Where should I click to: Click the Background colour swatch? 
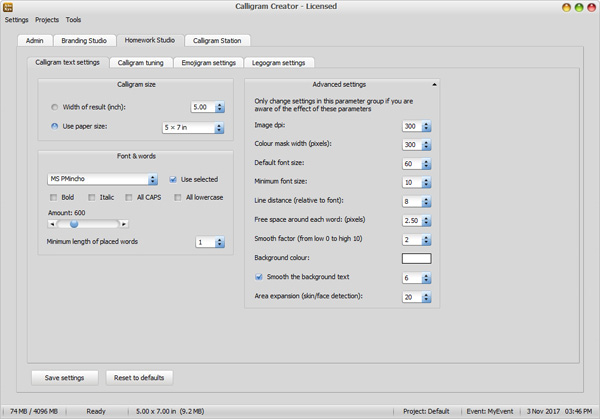pyautogui.click(x=416, y=258)
